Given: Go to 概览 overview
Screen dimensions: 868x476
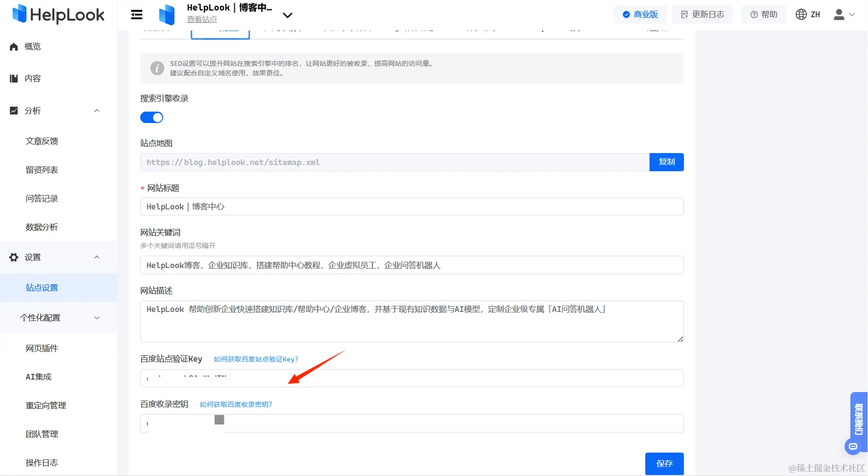Looking at the screenshot, I should (32, 47).
